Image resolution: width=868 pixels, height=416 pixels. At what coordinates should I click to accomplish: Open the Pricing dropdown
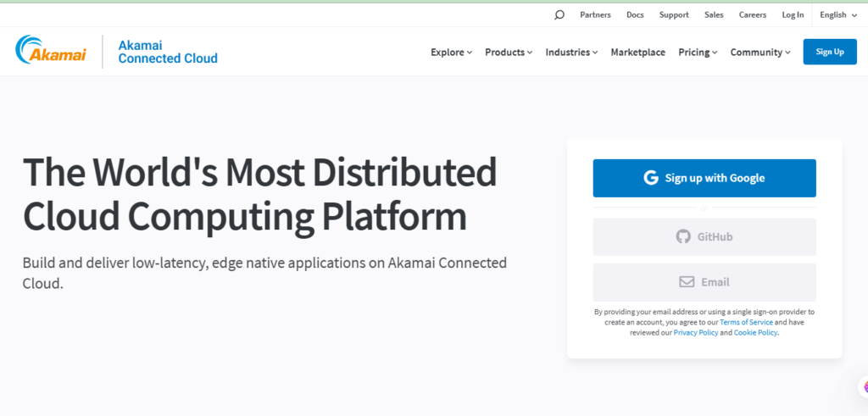click(x=698, y=53)
